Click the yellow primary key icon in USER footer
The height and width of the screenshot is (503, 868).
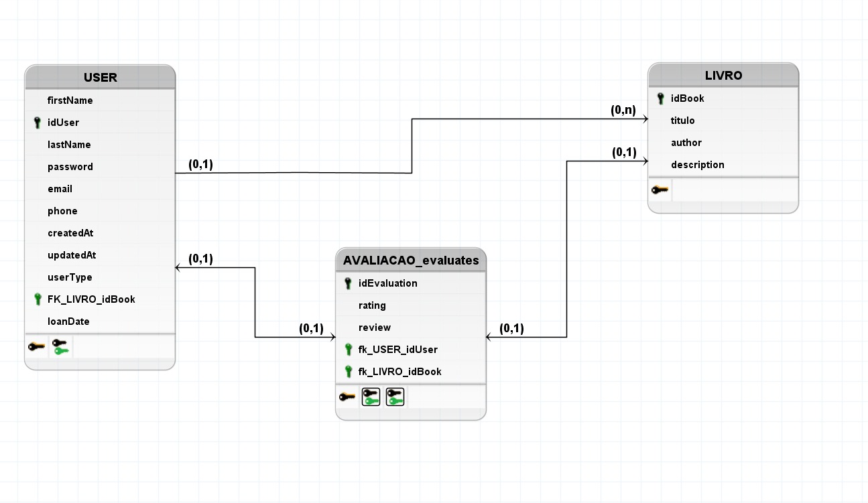tap(36, 347)
